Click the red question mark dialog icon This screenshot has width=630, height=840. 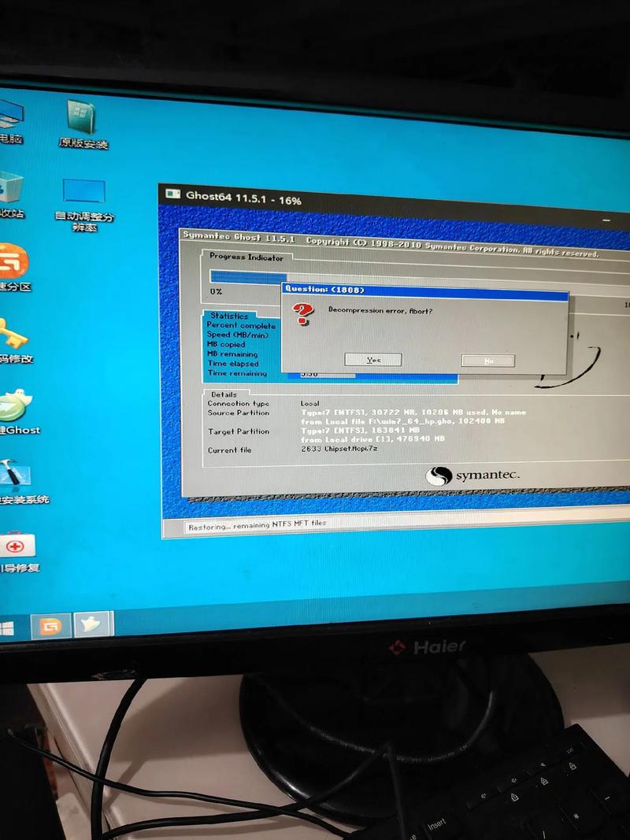coord(302,316)
